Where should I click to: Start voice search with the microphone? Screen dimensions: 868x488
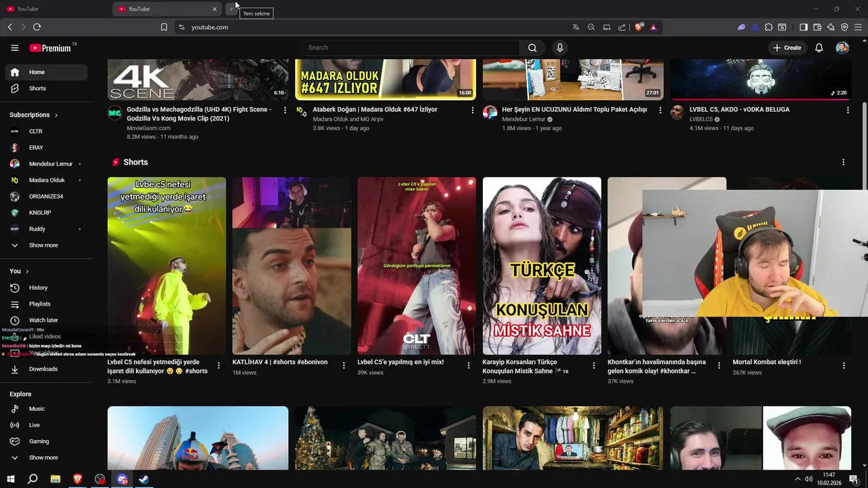[x=559, y=47]
